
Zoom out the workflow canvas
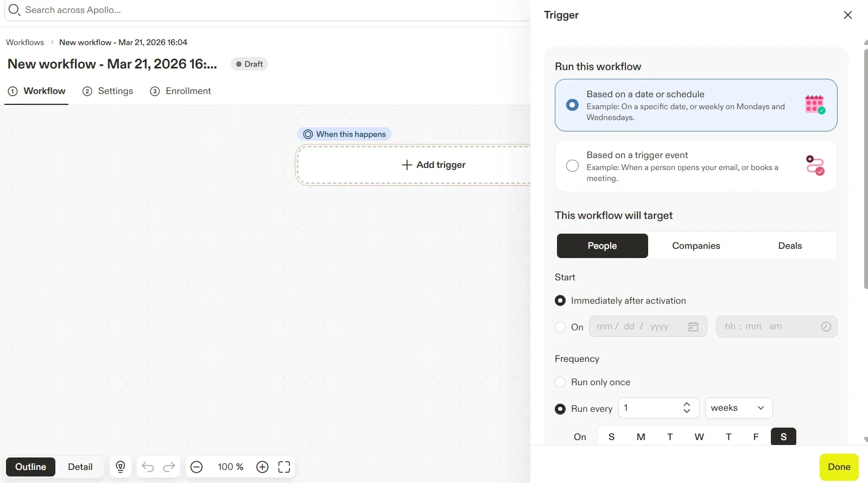point(197,467)
